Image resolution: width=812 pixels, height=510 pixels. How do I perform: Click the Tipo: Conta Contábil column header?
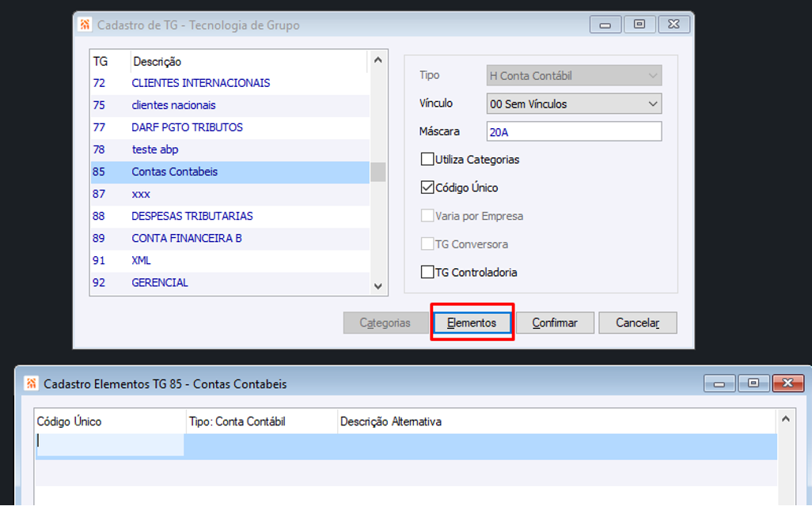tap(261, 421)
